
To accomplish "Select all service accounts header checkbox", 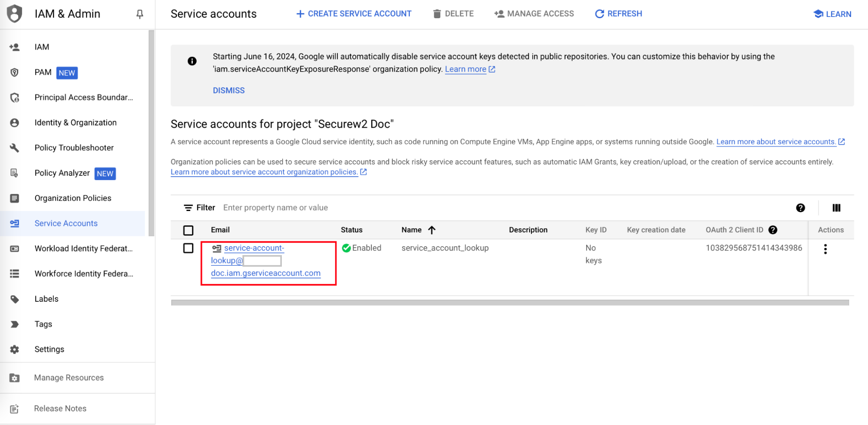I will tap(188, 230).
